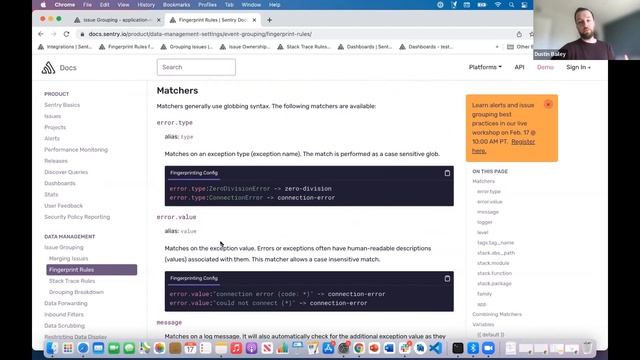Click the Demo link in the header

coord(545,67)
